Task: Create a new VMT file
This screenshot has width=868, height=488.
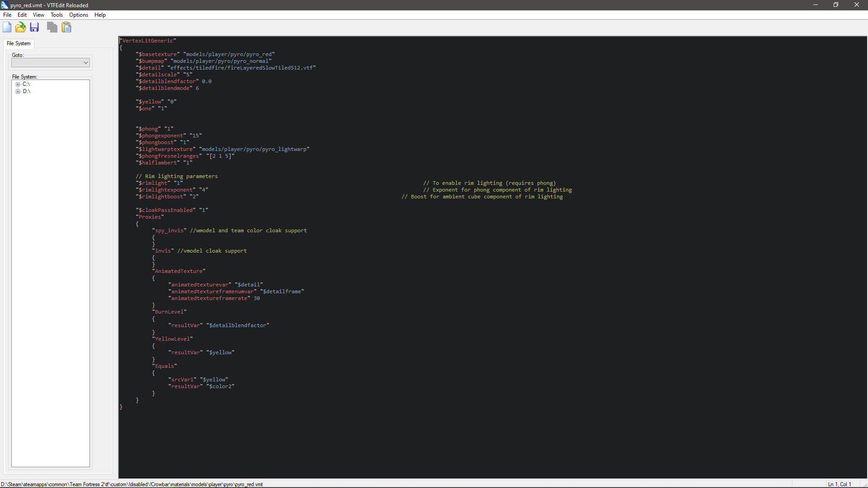Action: pyautogui.click(x=7, y=27)
